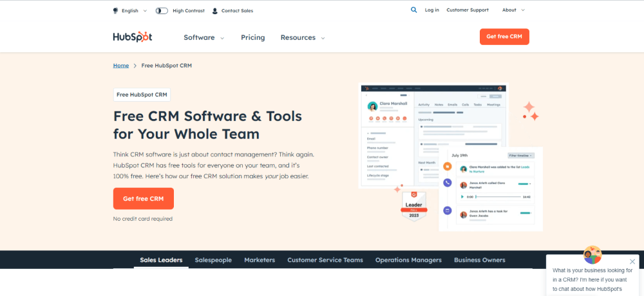Expand the About dropdown

pyautogui.click(x=513, y=10)
